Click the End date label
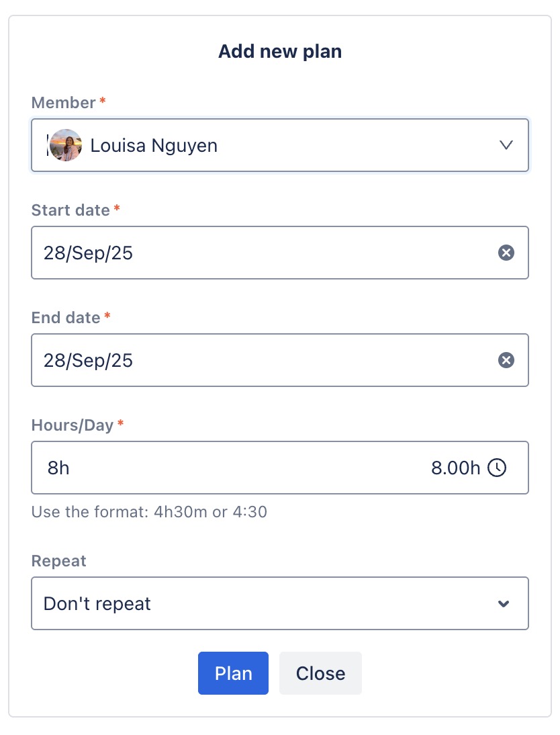 [x=66, y=318]
